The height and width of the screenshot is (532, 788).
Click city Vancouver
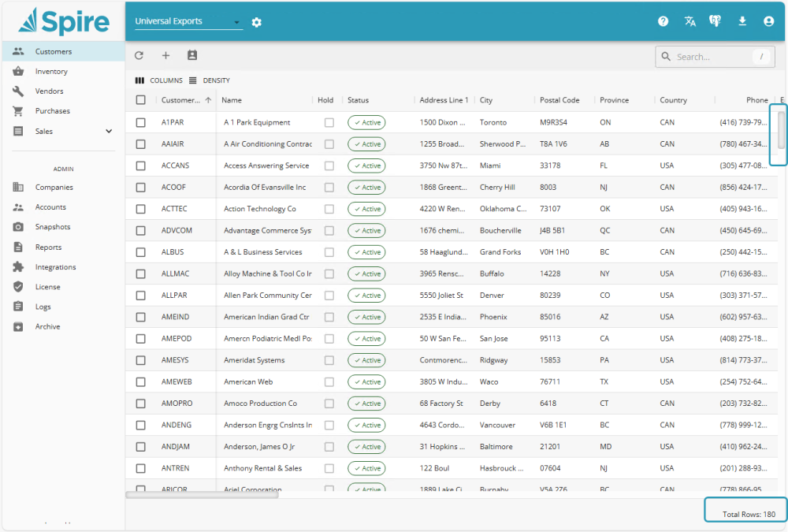tap(497, 425)
